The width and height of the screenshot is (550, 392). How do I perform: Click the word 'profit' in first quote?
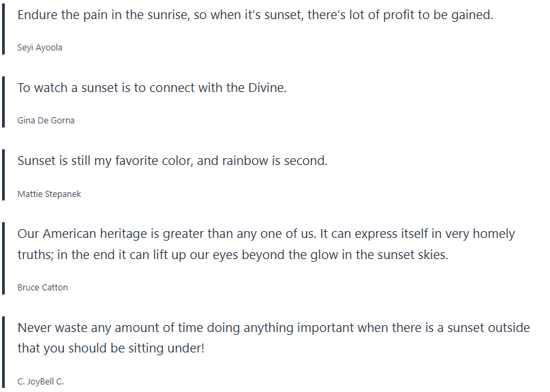coord(384,14)
